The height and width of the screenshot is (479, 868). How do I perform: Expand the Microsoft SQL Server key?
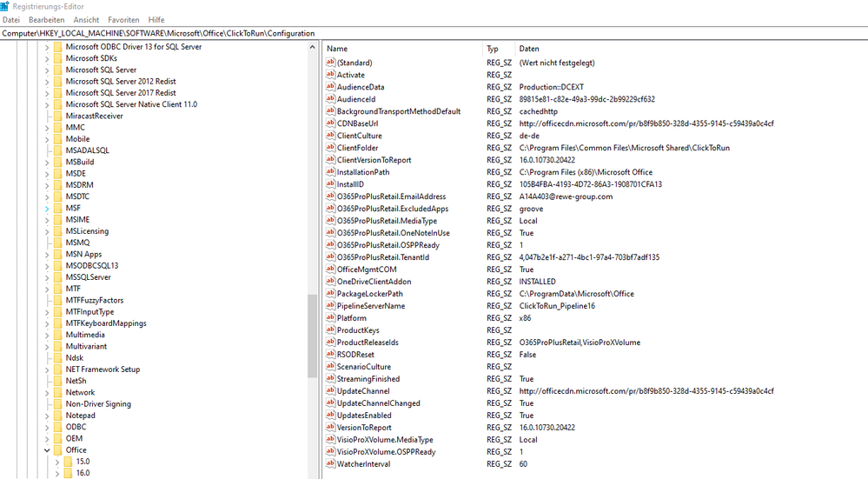click(47, 70)
